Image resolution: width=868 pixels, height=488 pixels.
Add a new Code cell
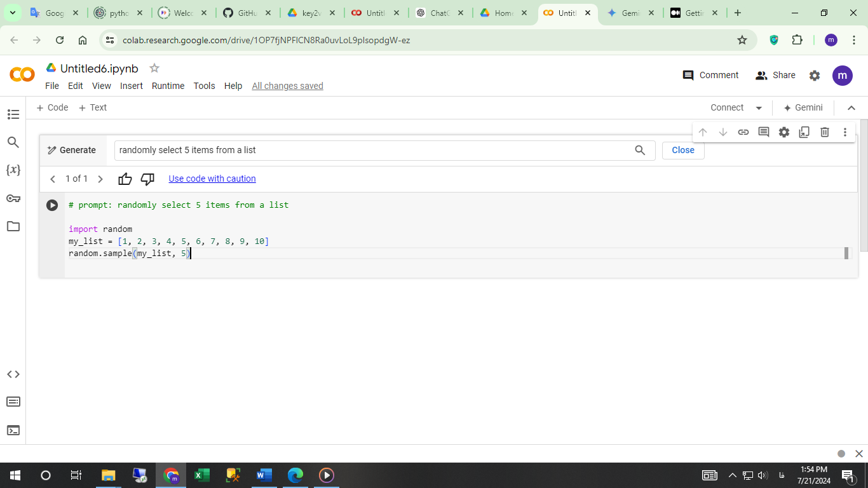[x=52, y=108]
